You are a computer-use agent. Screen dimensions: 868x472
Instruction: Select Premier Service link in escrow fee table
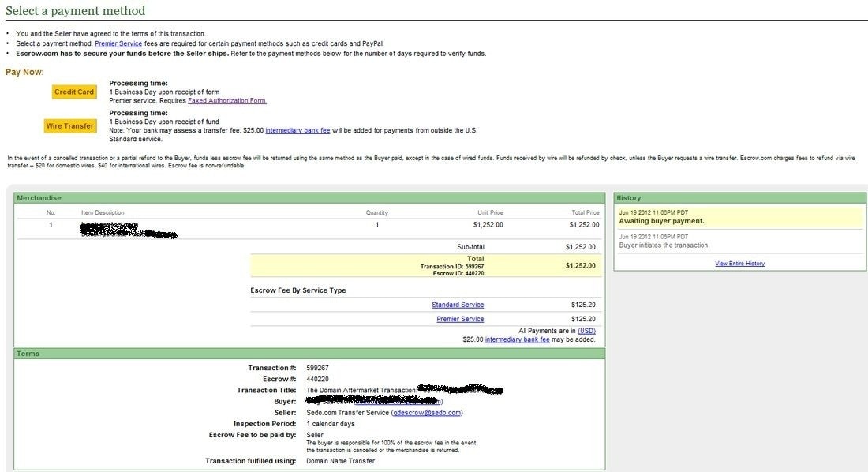[x=460, y=319]
